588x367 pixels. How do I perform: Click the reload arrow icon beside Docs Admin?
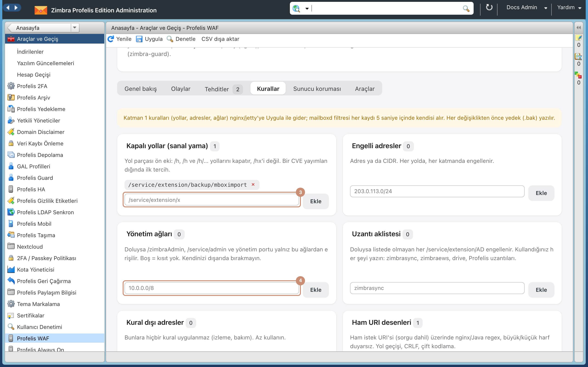click(x=489, y=7)
